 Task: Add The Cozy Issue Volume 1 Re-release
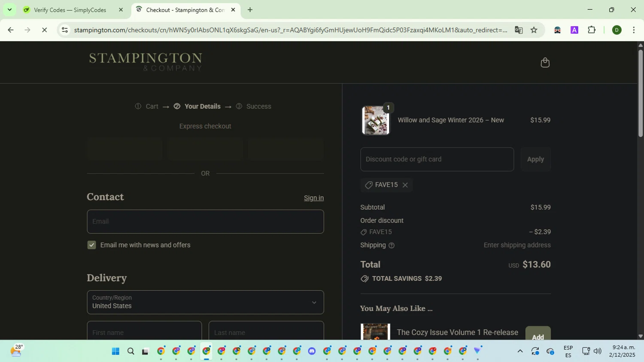tap(538, 334)
